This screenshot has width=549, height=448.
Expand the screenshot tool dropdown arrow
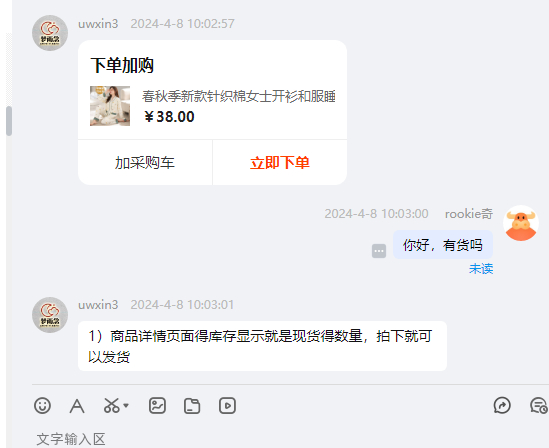(x=126, y=406)
